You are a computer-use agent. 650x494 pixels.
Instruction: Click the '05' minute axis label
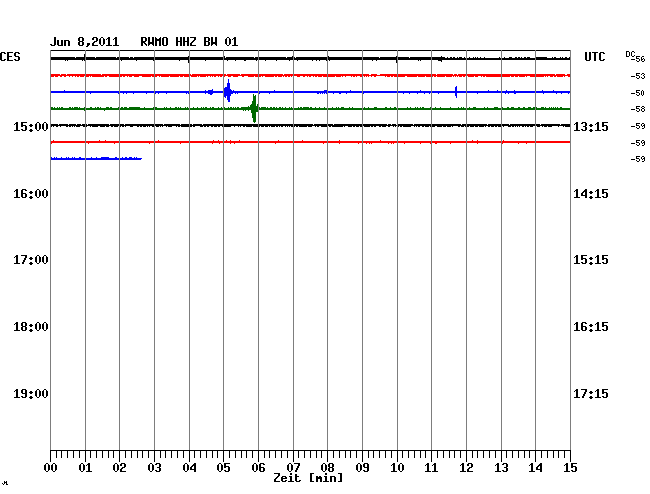(223, 468)
